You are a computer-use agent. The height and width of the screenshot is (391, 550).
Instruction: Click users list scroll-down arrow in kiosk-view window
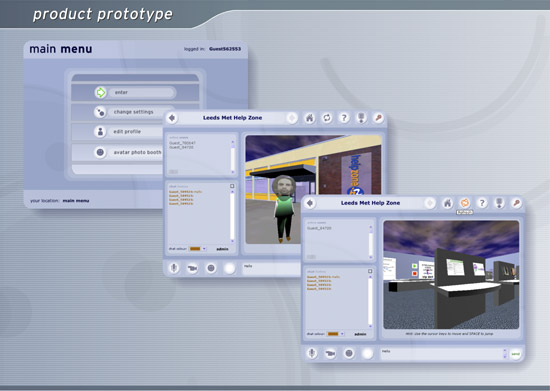[370, 257]
